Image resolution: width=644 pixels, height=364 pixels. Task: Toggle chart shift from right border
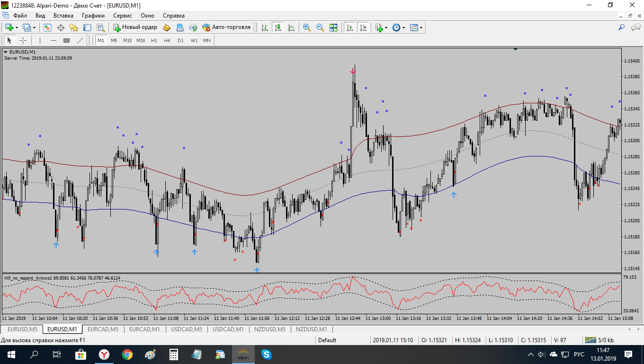(x=363, y=27)
